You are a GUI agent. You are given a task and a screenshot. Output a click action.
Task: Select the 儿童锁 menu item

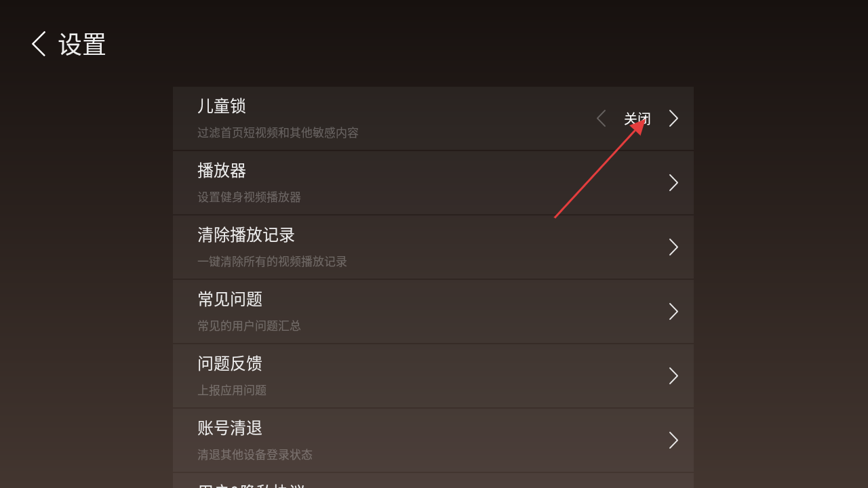click(x=433, y=119)
